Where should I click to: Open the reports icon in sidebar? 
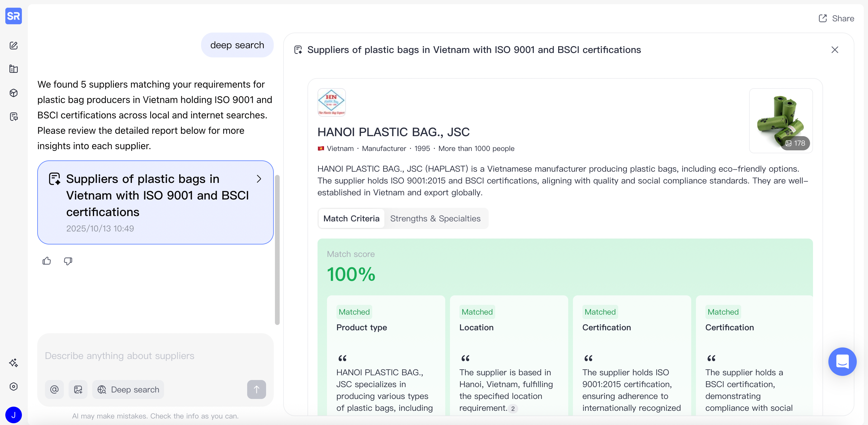pos(14,117)
